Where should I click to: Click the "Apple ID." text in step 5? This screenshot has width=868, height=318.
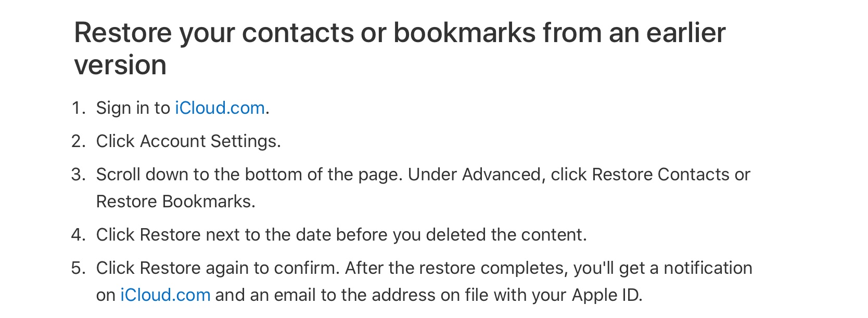(607, 295)
